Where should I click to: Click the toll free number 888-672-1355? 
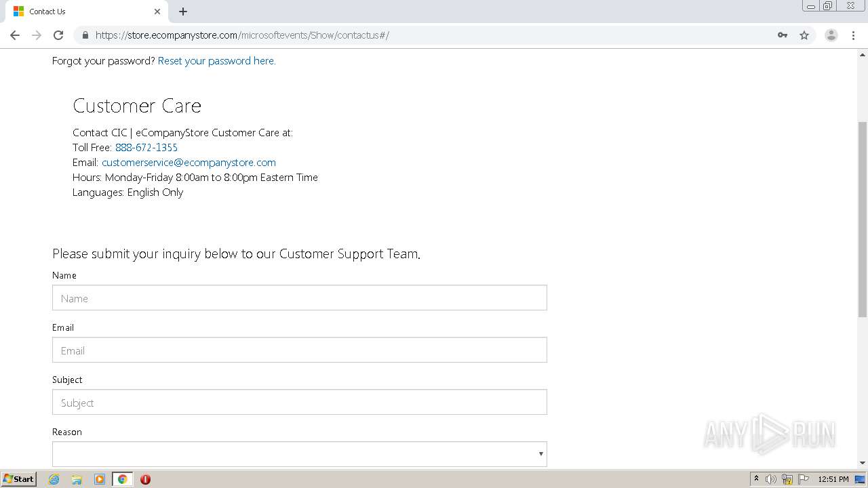coord(146,147)
